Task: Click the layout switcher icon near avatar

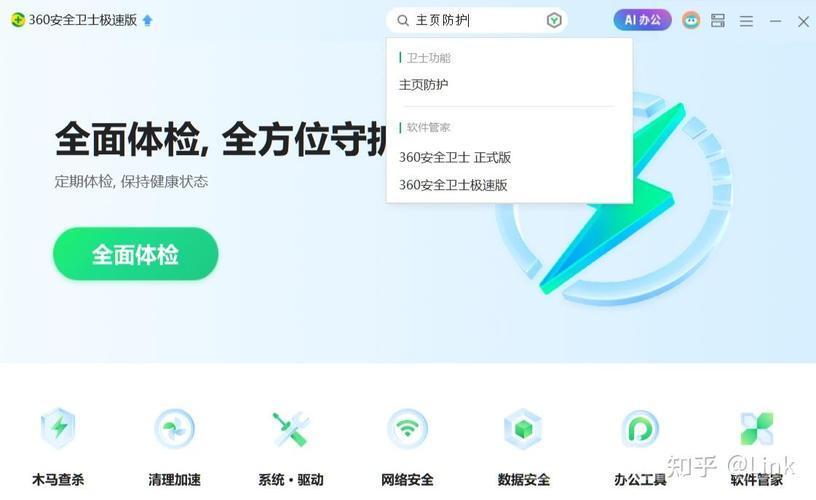Action: 718,20
